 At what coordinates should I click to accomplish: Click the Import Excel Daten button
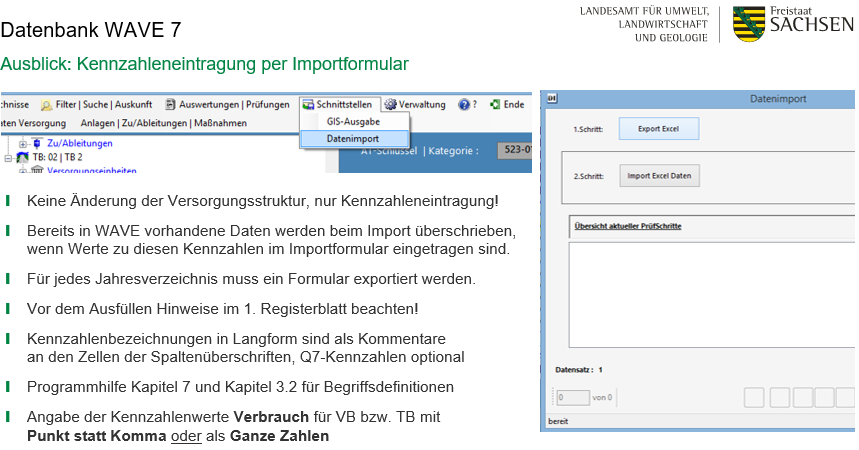(x=659, y=176)
